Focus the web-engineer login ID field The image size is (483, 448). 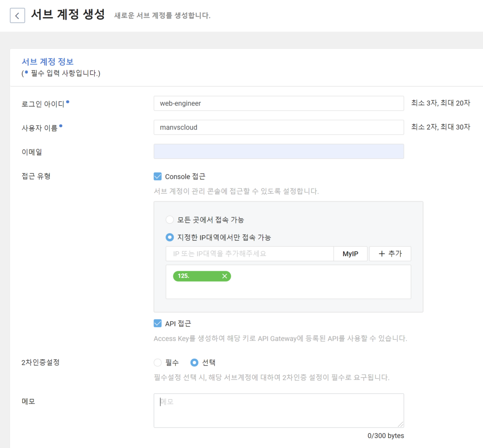point(279,103)
